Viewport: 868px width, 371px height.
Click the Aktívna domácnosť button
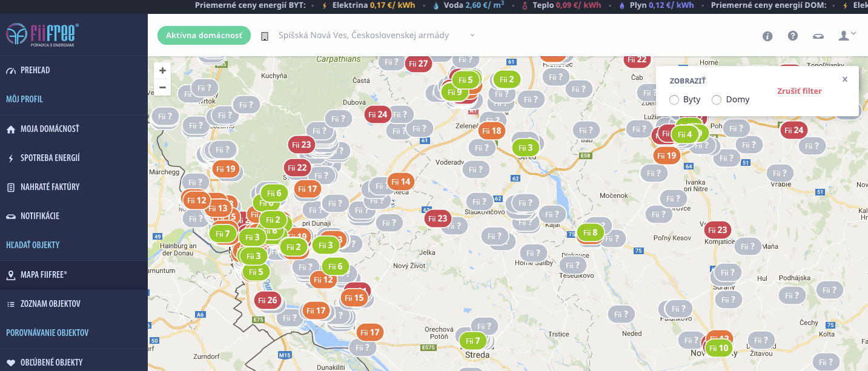click(x=204, y=36)
